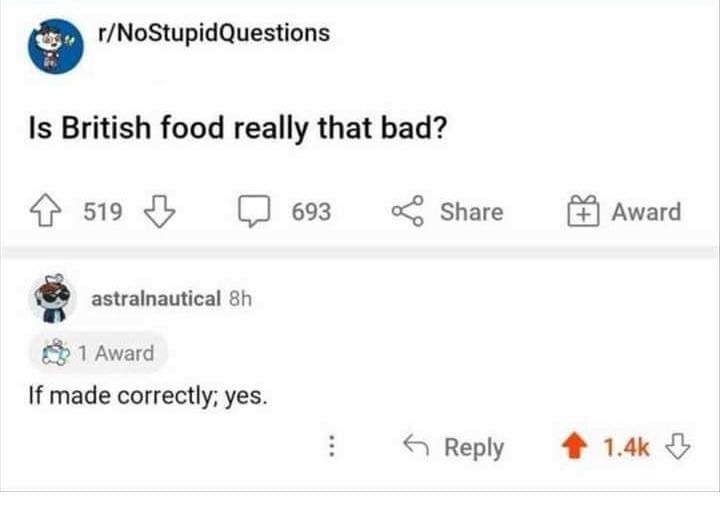720x510 pixels.
Task: Click the reply arrow icon on comment
Action: point(414,447)
